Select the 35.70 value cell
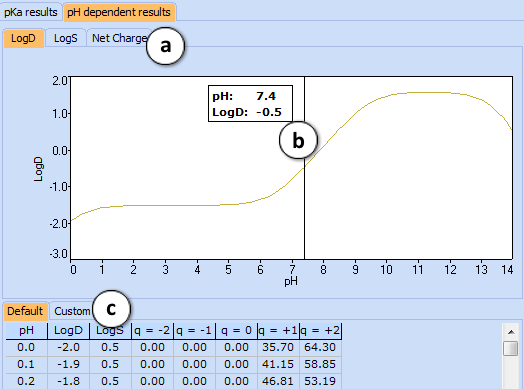The width and height of the screenshot is (524, 389). click(278, 348)
